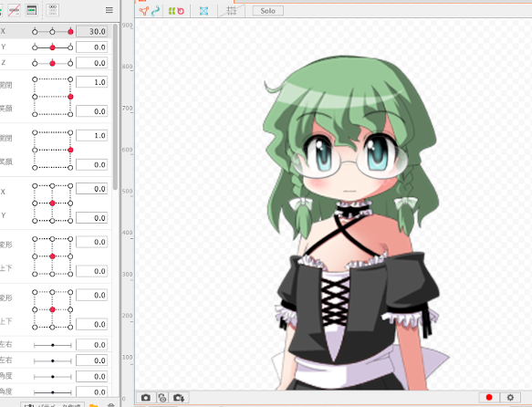The height and width of the screenshot is (407, 532).
Task: Click the red key point on Y slider
Action: click(x=52, y=47)
